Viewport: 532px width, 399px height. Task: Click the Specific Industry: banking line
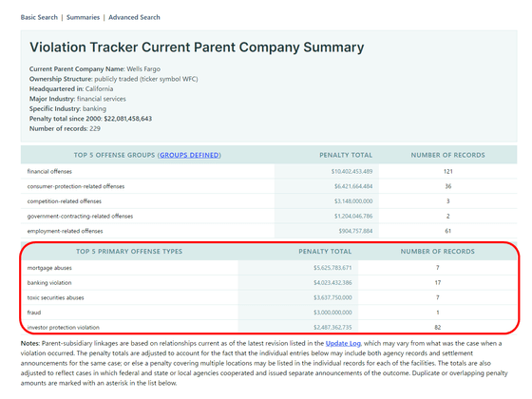67,109
